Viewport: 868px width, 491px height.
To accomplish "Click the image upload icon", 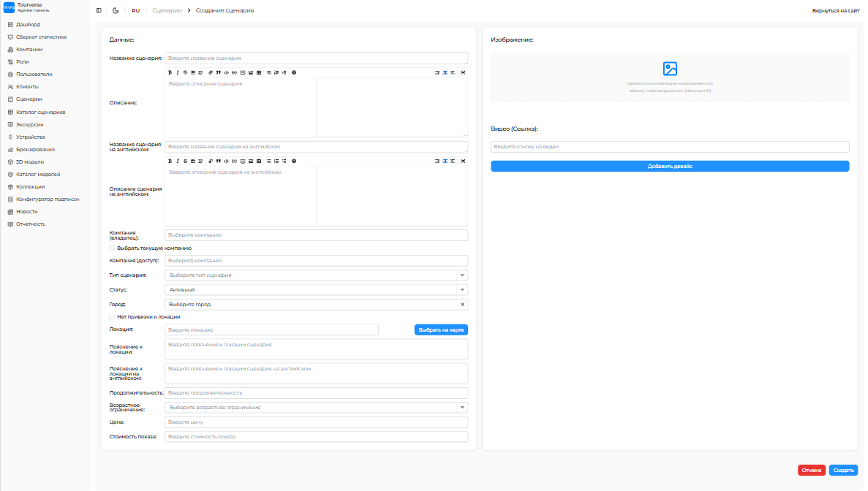I will point(670,69).
